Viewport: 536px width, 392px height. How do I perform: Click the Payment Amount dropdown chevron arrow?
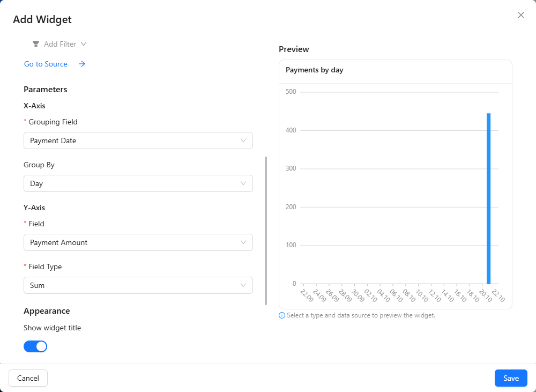click(243, 242)
